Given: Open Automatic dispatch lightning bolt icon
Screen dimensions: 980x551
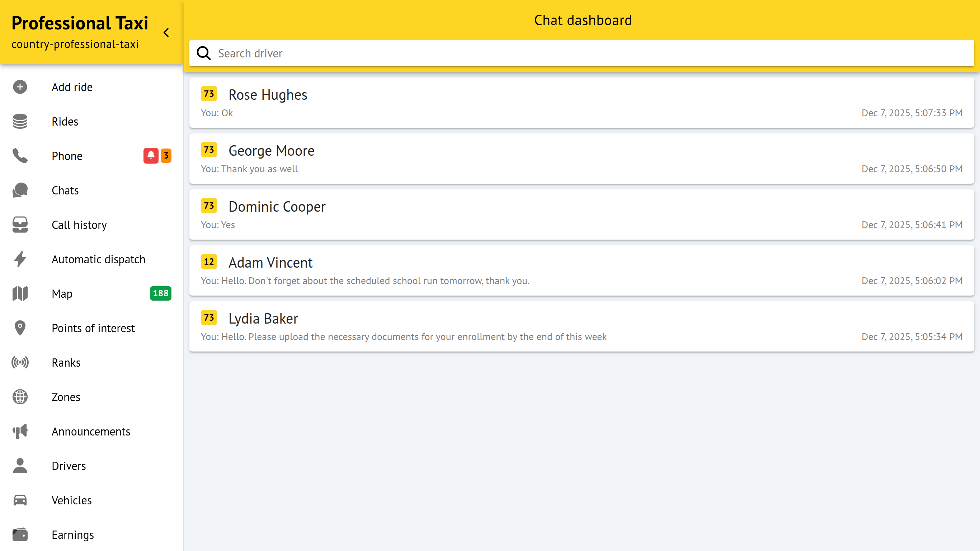Looking at the screenshot, I should 20,259.
